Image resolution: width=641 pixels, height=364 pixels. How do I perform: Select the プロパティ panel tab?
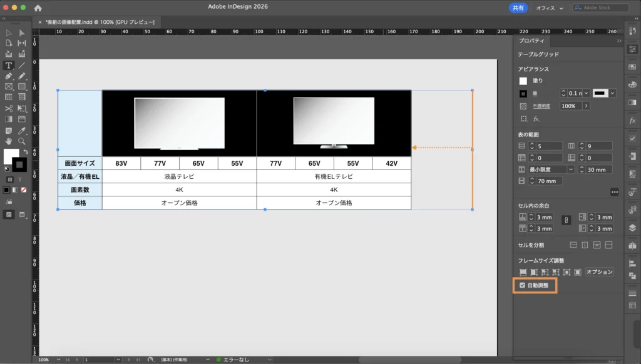(x=531, y=41)
